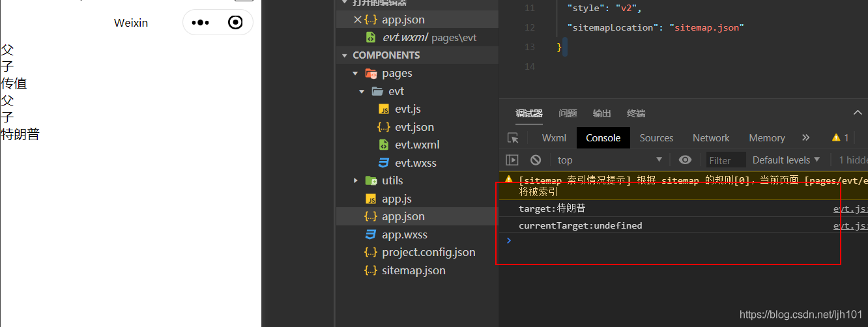Open project.config.json file
This screenshot has height=327, width=868.
pyautogui.click(x=429, y=252)
